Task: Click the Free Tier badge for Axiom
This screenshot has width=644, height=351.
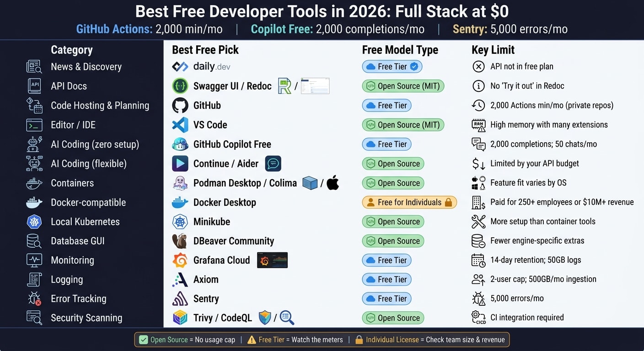Action: click(x=387, y=279)
